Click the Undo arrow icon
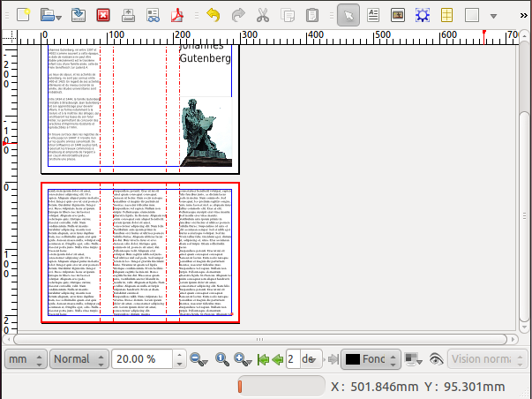The image size is (532, 399). click(x=213, y=15)
